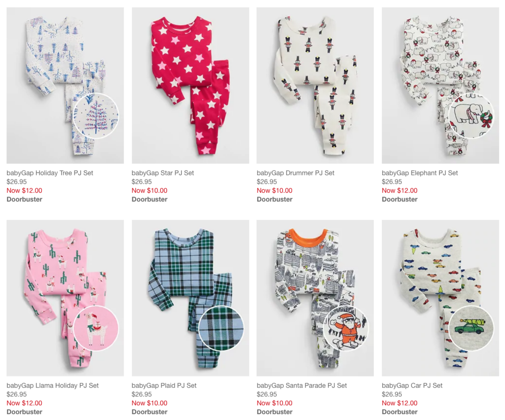Screen dimensions: 505x420
Task: Click the elephant wreath pattern close-up circle
Action: pyautogui.click(x=471, y=116)
